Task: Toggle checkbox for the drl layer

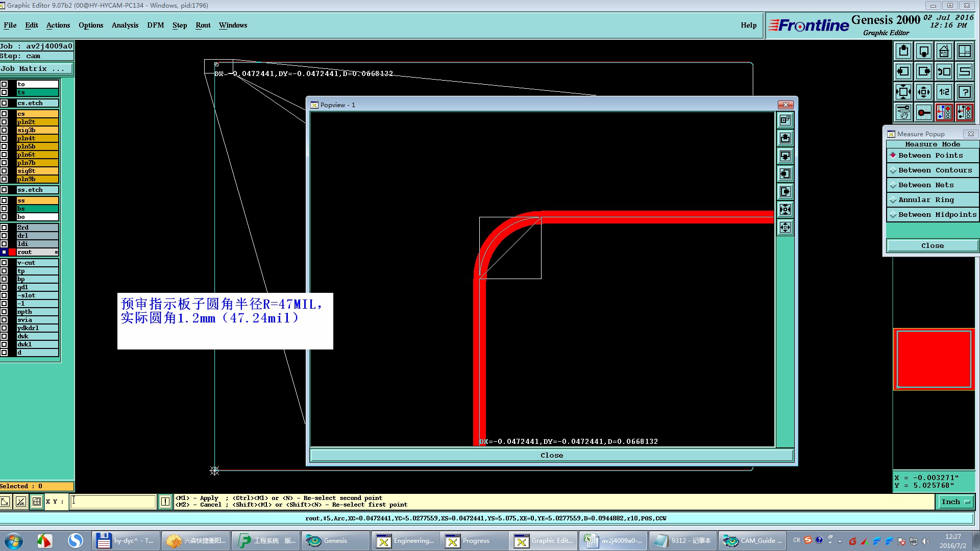Action: tap(4, 236)
